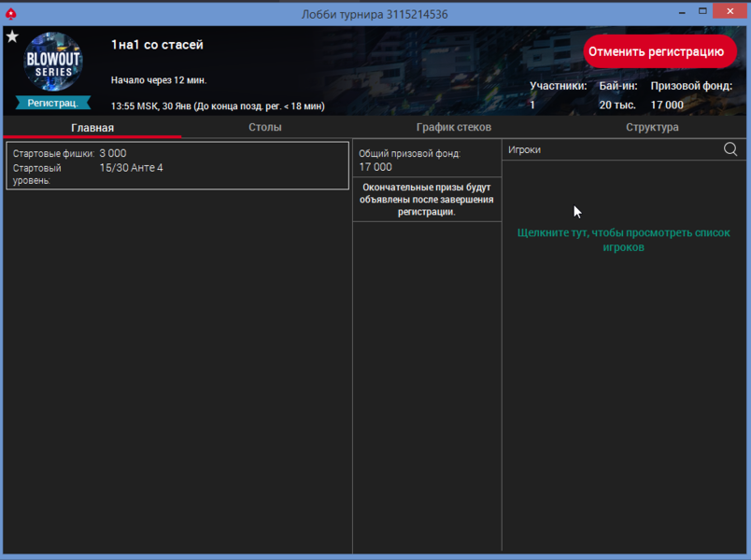The width and height of the screenshot is (751, 560).
Task: Click the Участники count in header
Action: click(532, 105)
